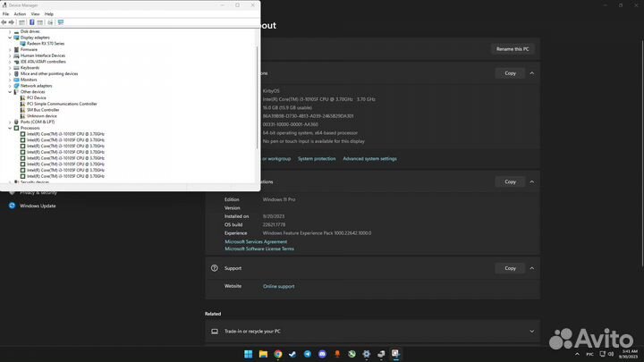
Task: Click the Display adapters category icon
Action: tap(16, 38)
